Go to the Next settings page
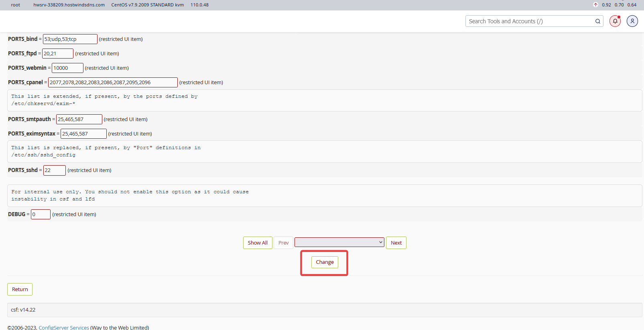The height and width of the screenshot is (330, 644). pyautogui.click(x=396, y=243)
